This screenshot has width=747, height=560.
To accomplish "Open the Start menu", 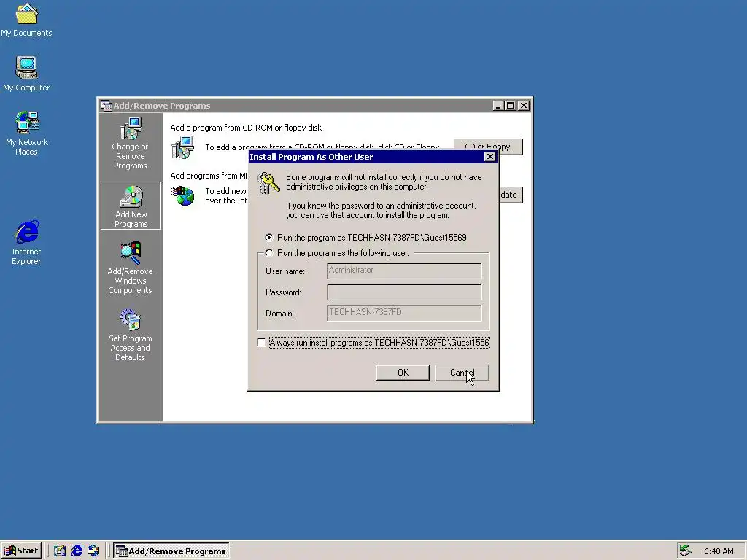I will 21,551.
